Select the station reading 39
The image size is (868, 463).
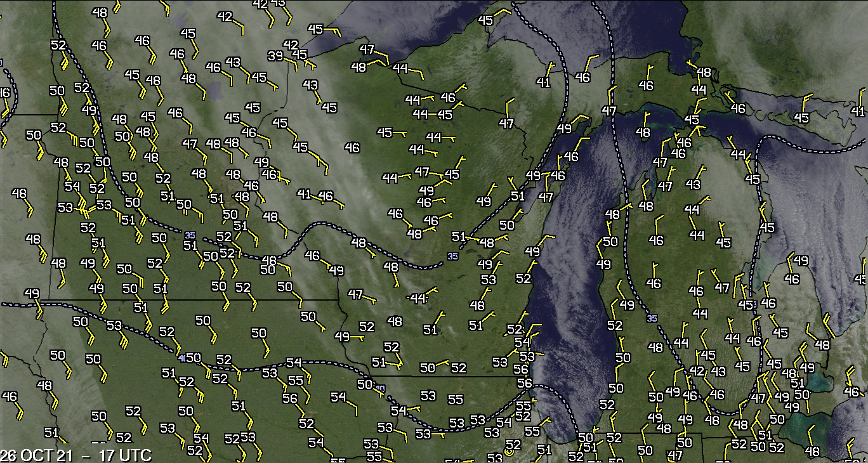pos(275,56)
